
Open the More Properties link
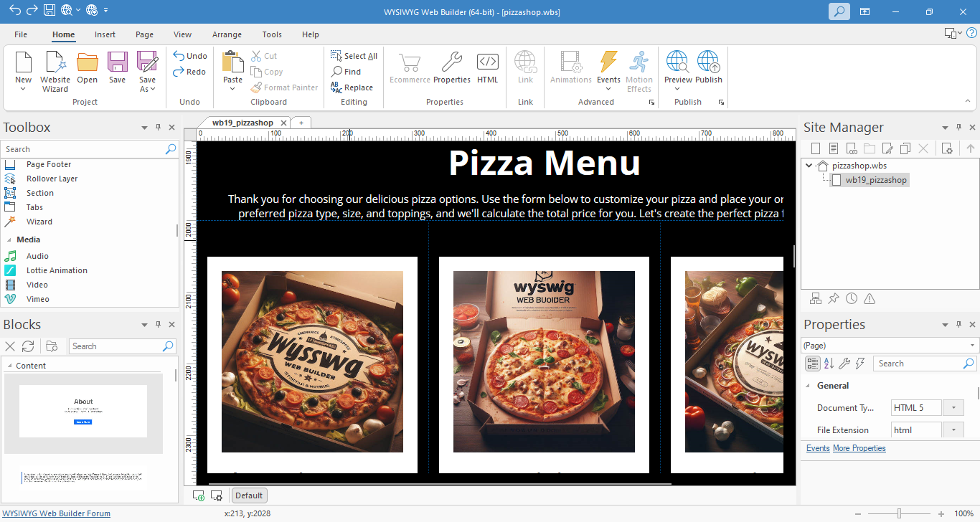coord(859,448)
